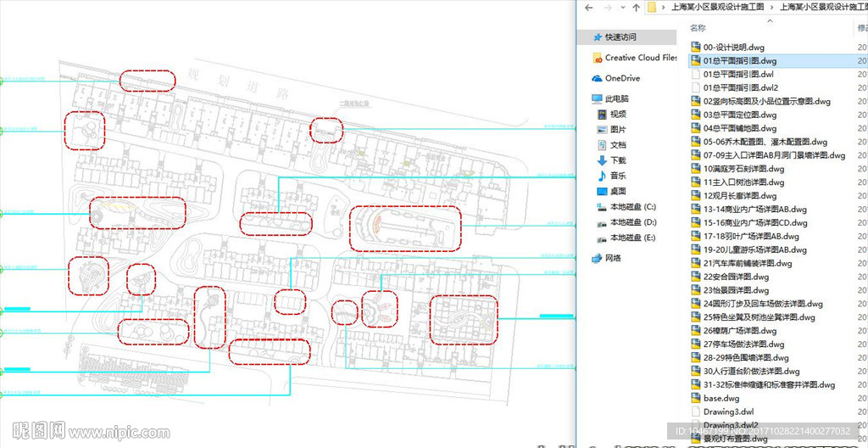Open Network (网络) in sidebar

[x=613, y=258]
